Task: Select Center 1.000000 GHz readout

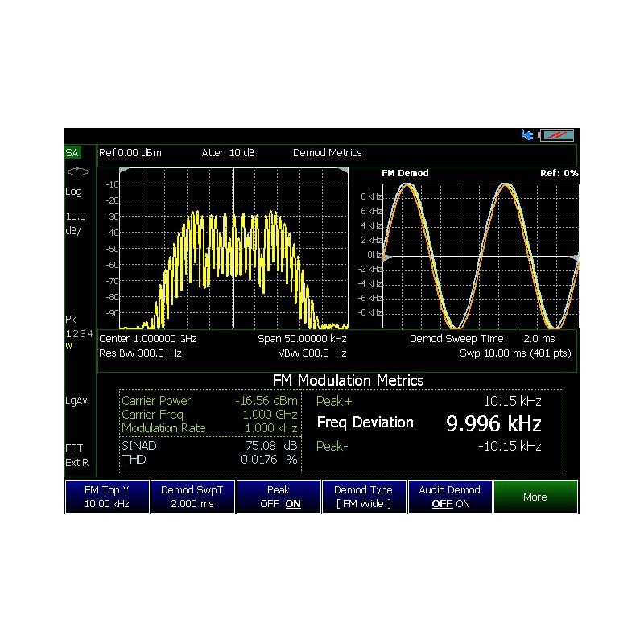Action: point(148,339)
